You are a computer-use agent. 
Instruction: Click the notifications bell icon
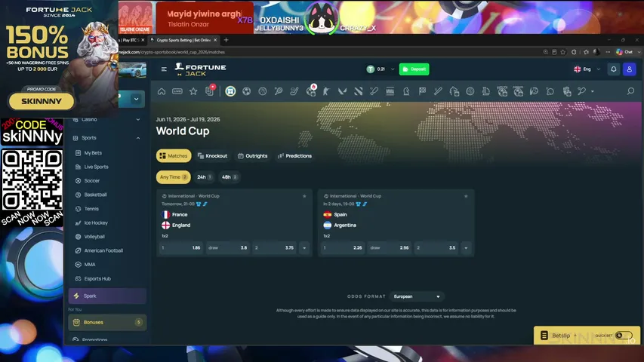coord(614,69)
